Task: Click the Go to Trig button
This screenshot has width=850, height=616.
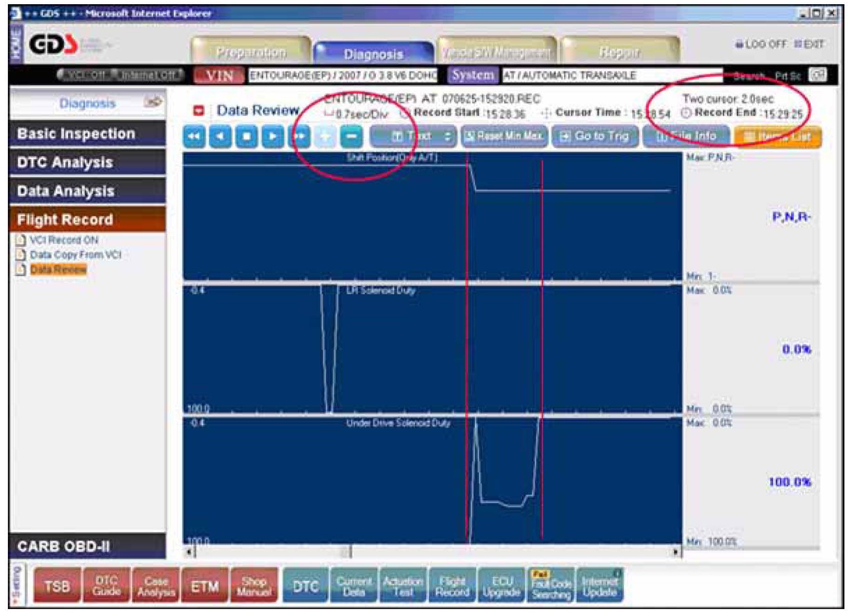Action: [596, 136]
